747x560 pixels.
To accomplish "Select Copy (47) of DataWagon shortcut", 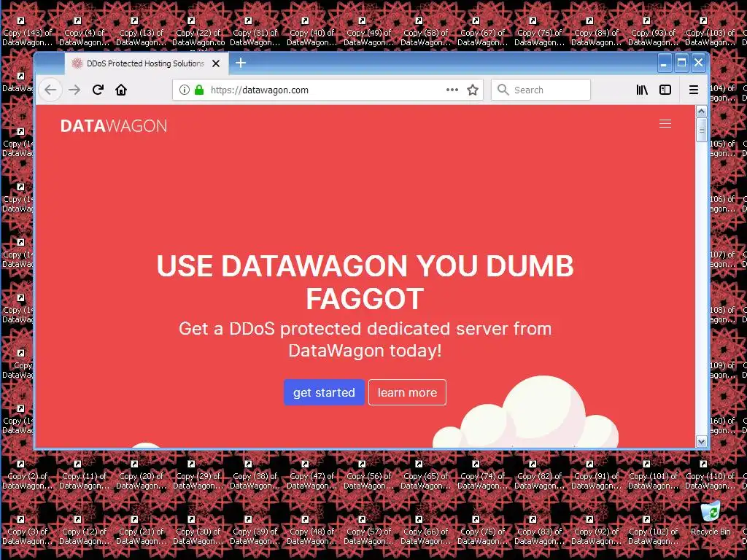I will click(311, 475).
